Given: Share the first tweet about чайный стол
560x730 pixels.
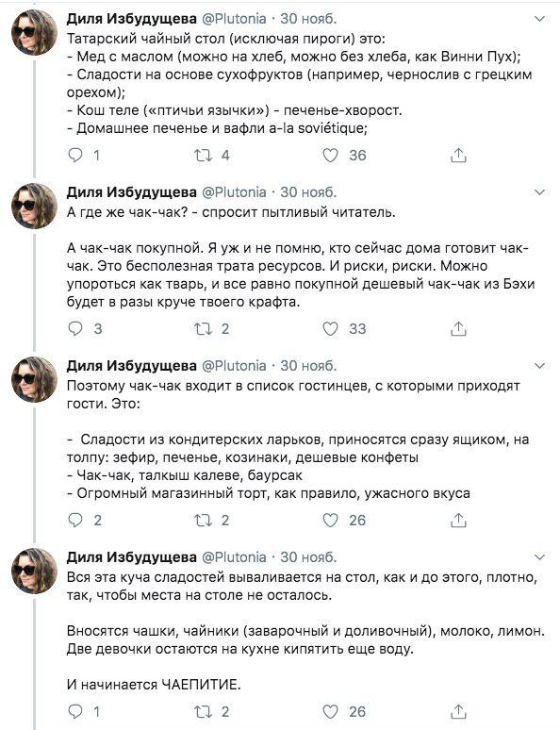Looking at the screenshot, I should pos(458,155).
